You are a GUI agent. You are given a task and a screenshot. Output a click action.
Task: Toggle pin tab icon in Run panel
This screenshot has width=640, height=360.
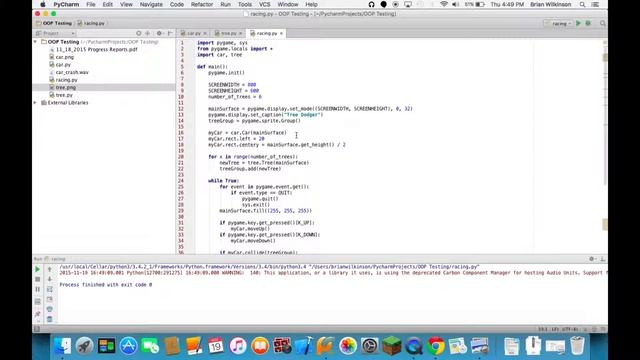38,314
